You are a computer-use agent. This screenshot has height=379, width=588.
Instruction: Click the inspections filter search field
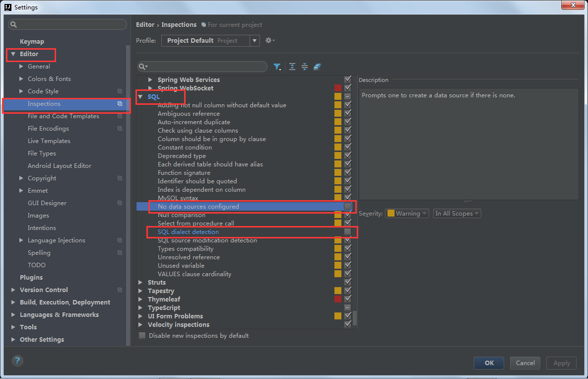tap(202, 67)
